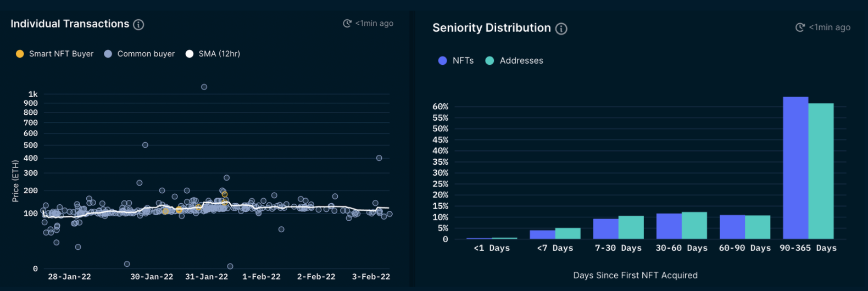The height and width of the screenshot is (291, 868).
Task: Click the 90-365 Days Addresses teal bar
Action: pos(821,171)
